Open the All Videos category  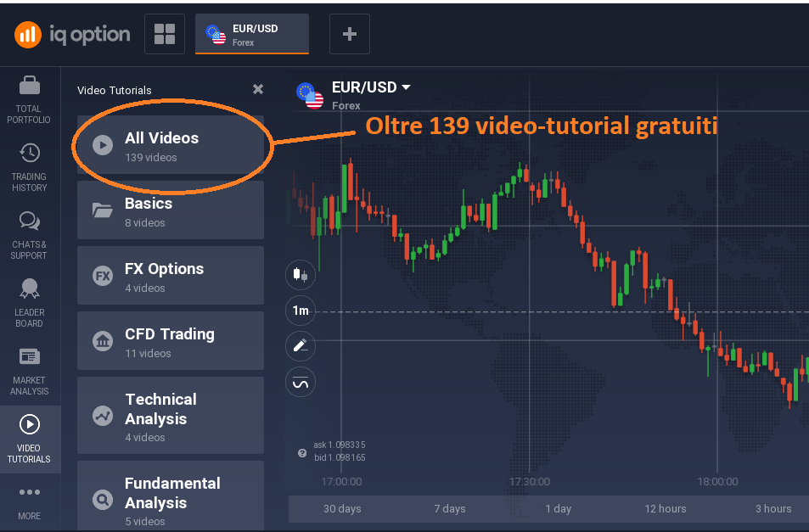tap(171, 145)
